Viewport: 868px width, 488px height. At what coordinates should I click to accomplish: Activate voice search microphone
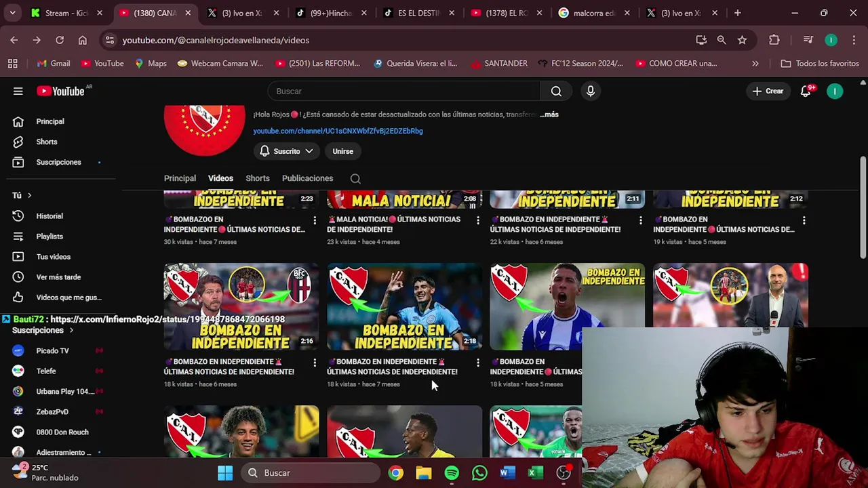point(591,91)
